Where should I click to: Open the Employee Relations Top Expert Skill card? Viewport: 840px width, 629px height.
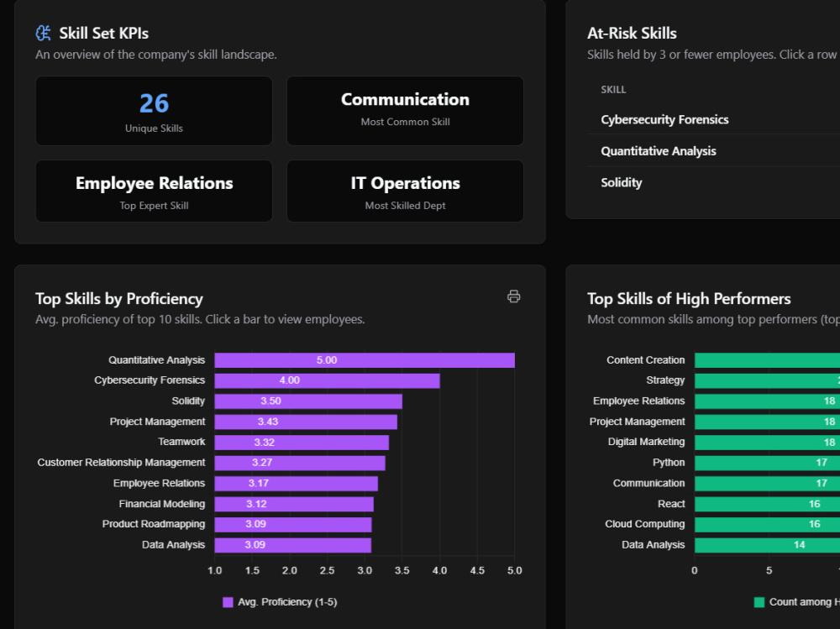click(x=154, y=191)
